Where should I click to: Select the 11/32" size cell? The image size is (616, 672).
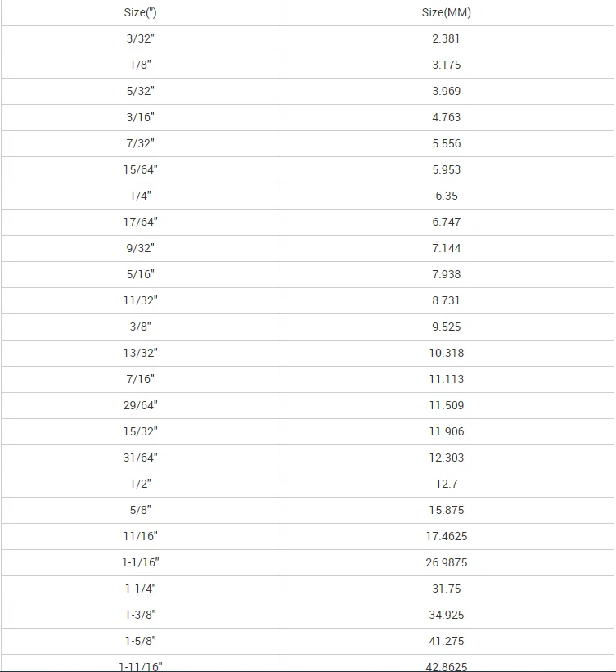[x=140, y=300]
